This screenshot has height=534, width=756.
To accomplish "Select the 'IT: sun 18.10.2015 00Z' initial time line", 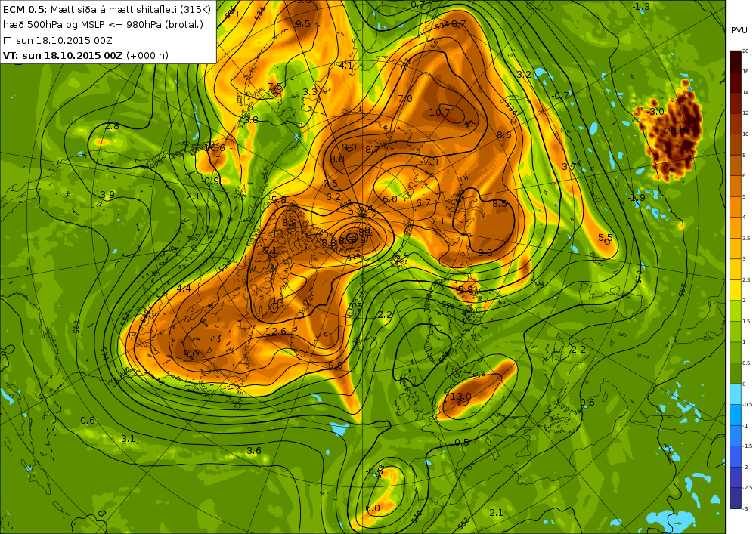I will click(x=57, y=41).
